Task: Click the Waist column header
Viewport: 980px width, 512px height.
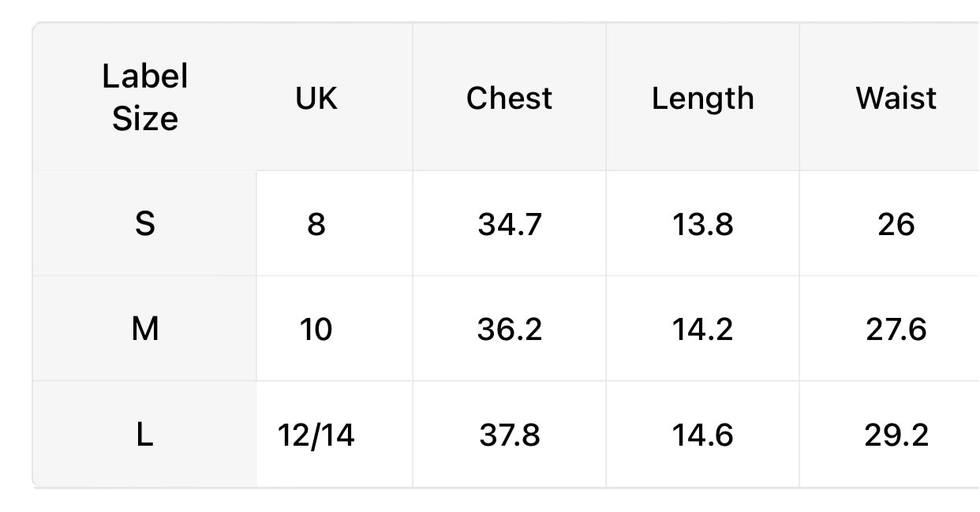Action: [x=896, y=98]
